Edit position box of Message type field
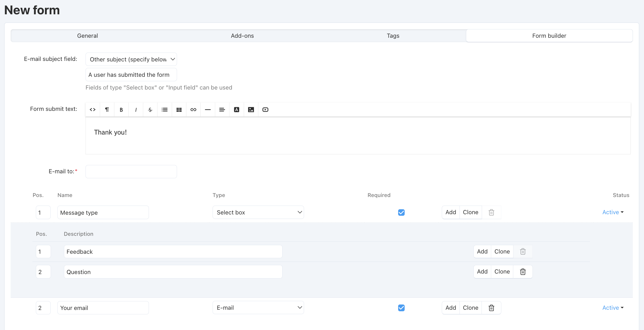This screenshot has height=330, width=644. coord(43,212)
